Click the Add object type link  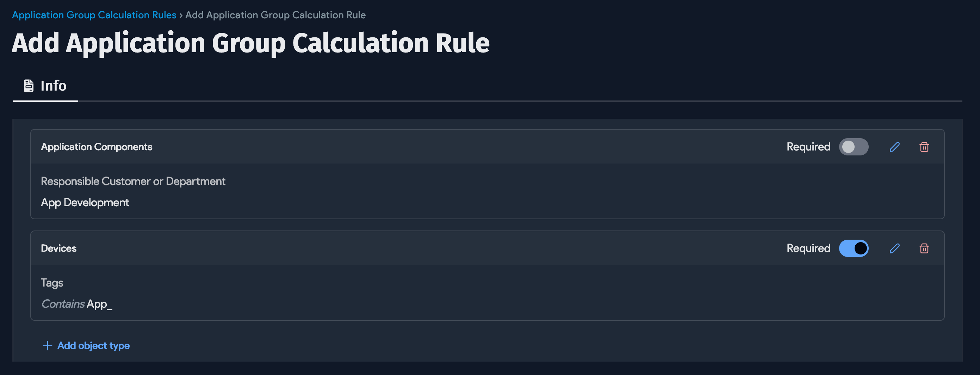pos(93,346)
